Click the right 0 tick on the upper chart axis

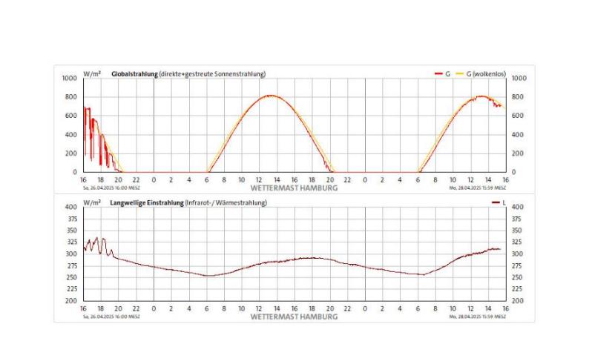pyautogui.click(x=514, y=172)
